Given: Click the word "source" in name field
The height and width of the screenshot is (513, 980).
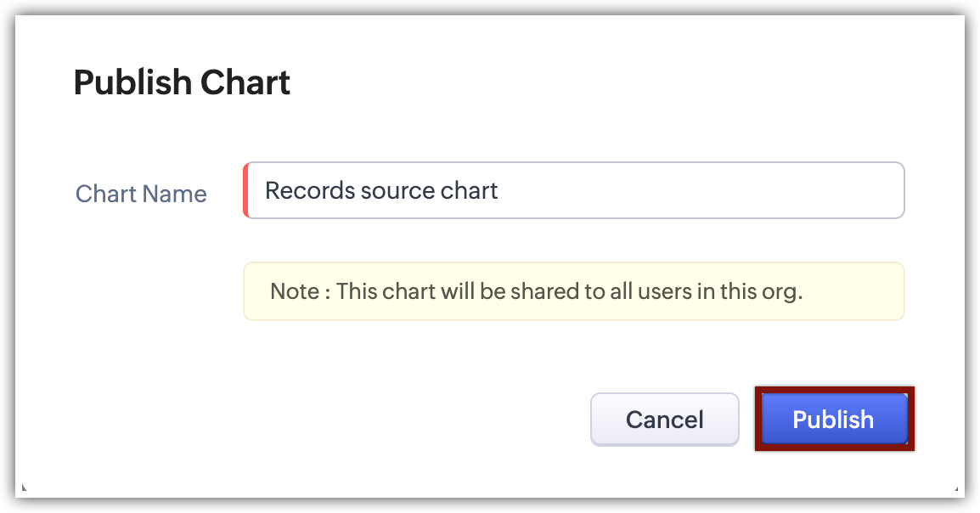Looking at the screenshot, I should (x=397, y=190).
